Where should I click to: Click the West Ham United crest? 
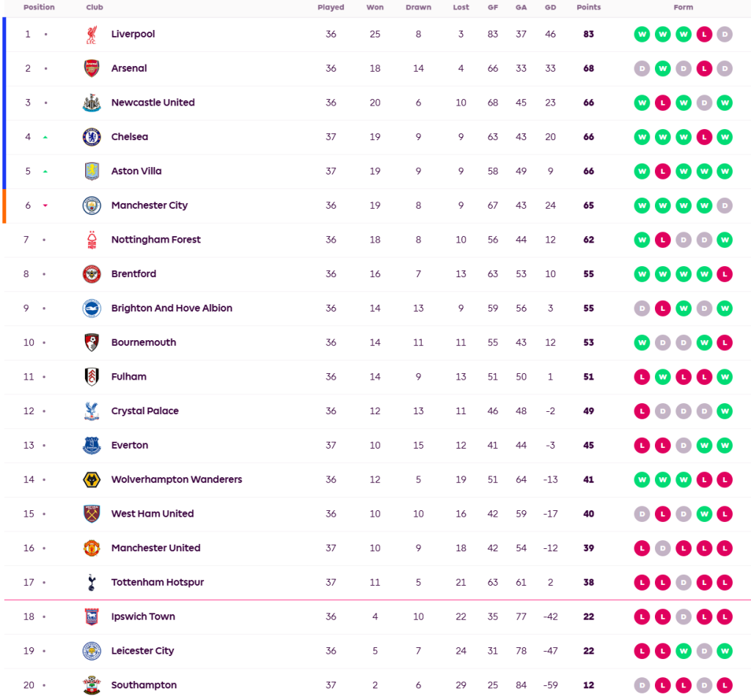click(91, 514)
